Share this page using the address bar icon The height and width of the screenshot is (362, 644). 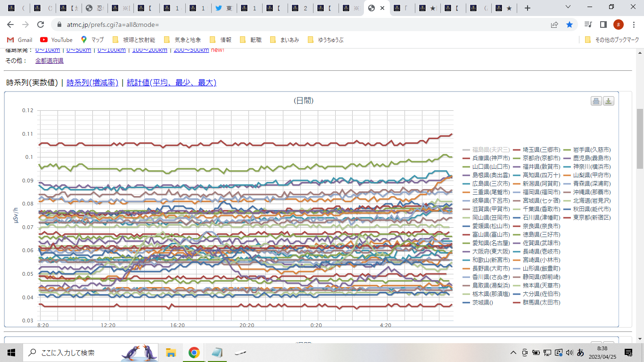click(x=554, y=25)
